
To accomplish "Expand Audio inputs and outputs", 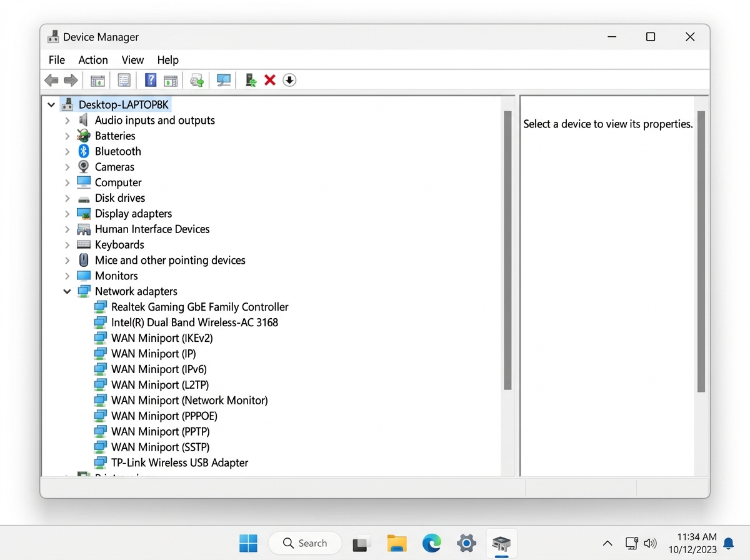I will (67, 120).
